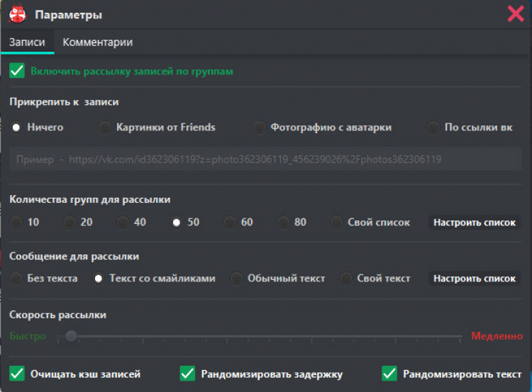This screenshot has width=532, height=392.
Task: Pick the По ссылки вк option
Action: [433, 128]
